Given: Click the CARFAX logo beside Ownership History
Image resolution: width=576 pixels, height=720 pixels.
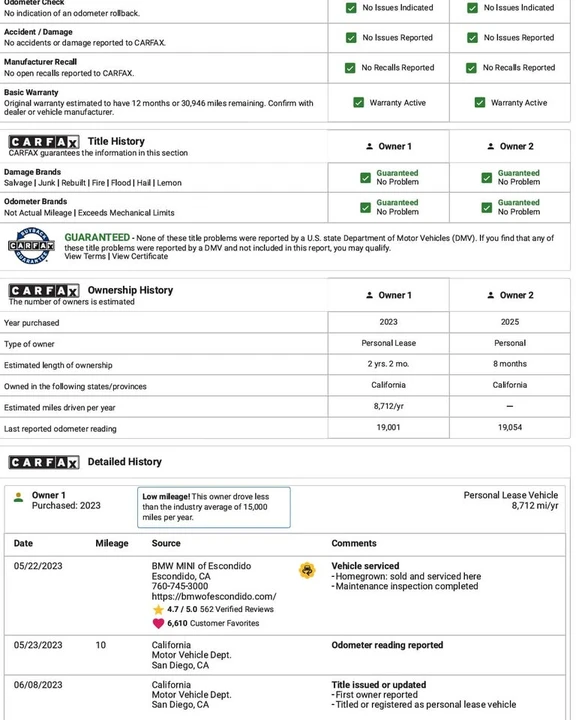Looking at the screenshot, I should coord(44,291).
